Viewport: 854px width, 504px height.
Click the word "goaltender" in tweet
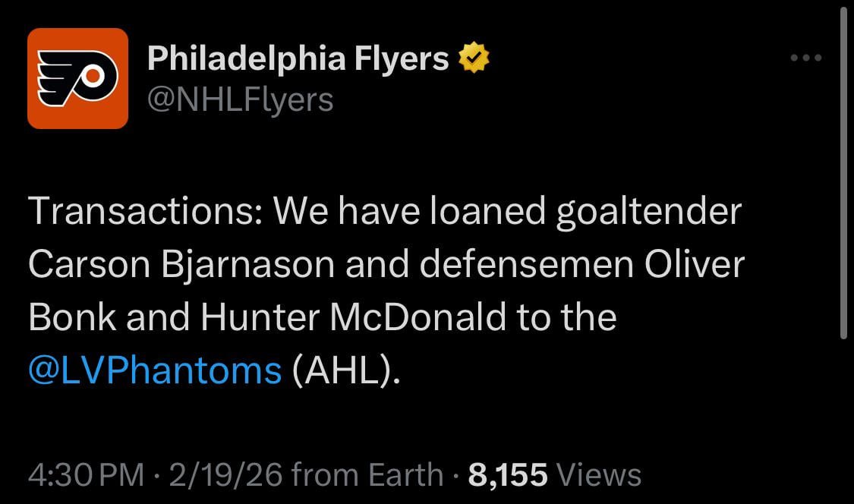coord(648,212)
